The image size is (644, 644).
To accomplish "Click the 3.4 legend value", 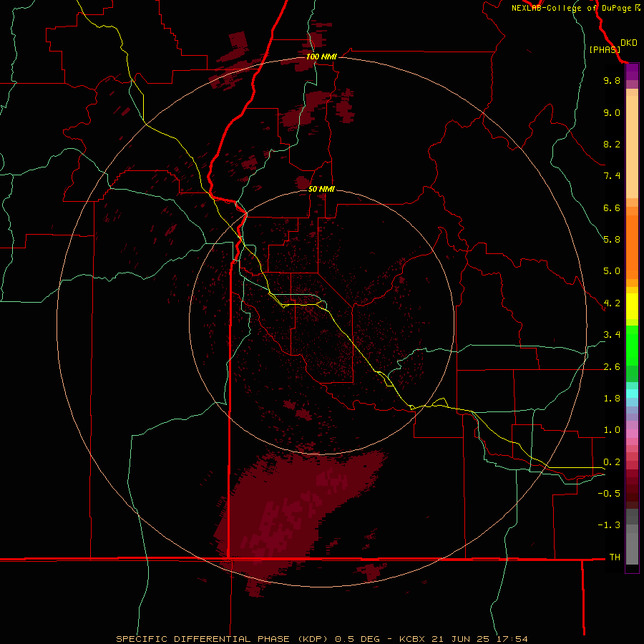I will pos(612,335).
